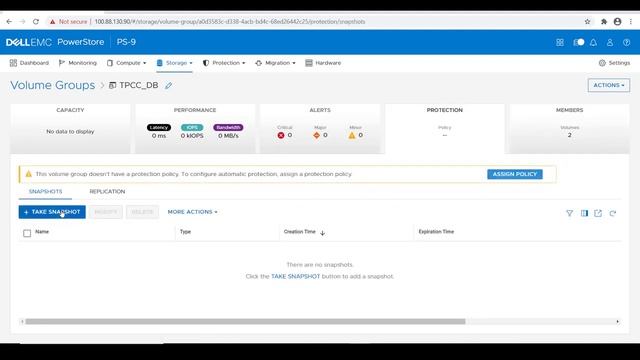This screenshot has height=360, width=640.
Task: Expand the Migration menu
Action: [275, 63]
